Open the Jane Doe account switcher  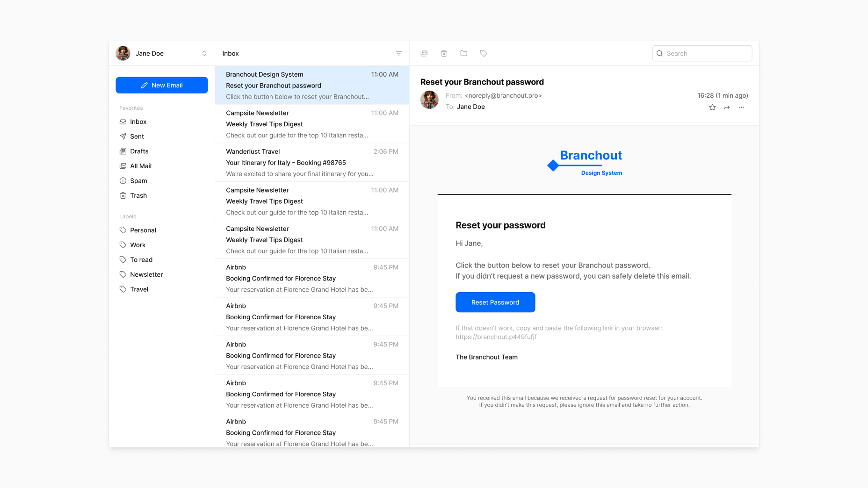point(204,53)
